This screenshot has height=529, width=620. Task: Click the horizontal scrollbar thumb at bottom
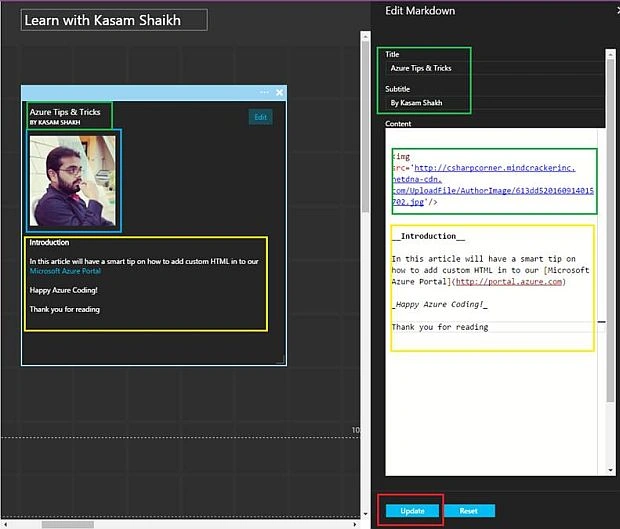[68, 524]
